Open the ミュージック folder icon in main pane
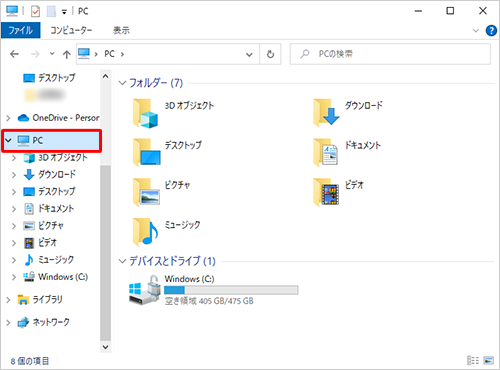 point(145,232)
